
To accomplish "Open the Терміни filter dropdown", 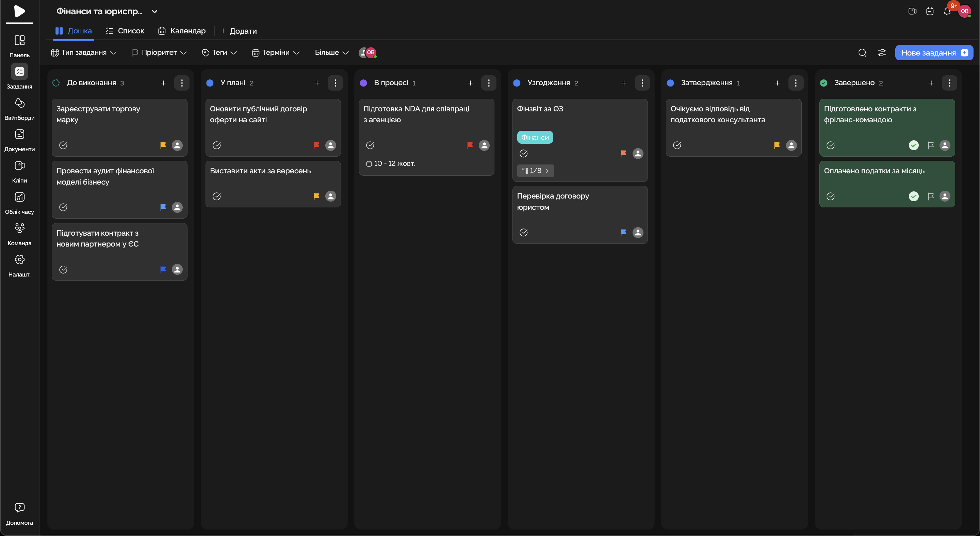I will [x=275, y=52].
